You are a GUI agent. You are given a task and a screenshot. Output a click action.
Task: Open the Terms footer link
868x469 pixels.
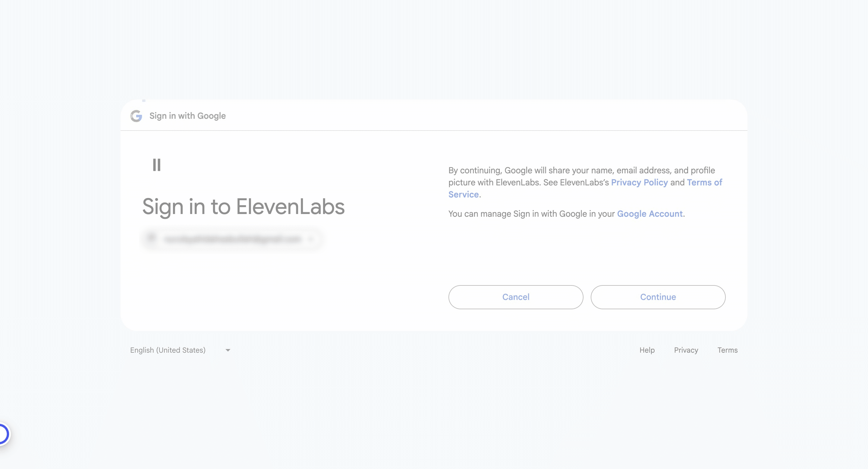[x=728, y=350]
